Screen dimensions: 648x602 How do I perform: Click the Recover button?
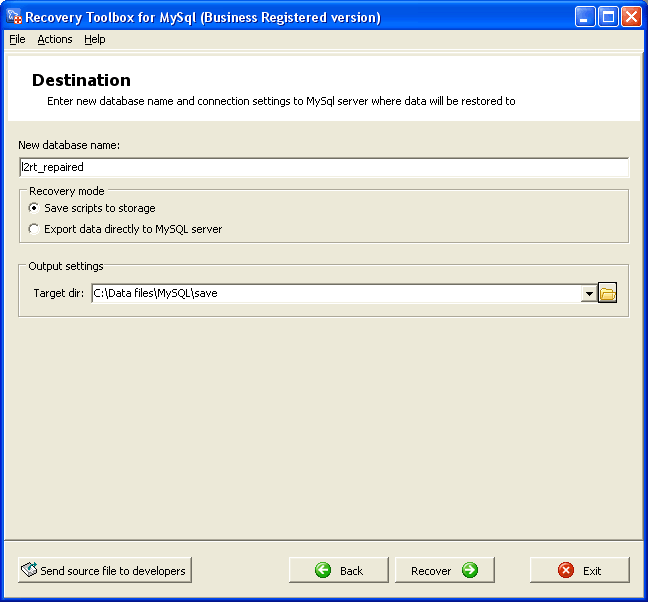[445, 570]
